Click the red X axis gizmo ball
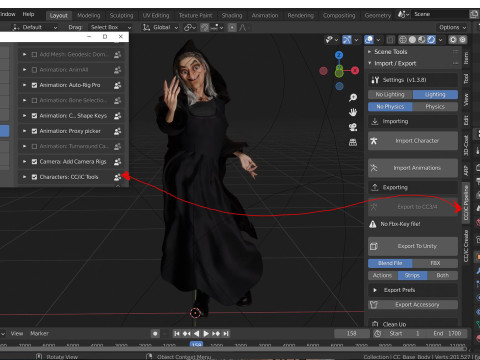Screen dimensions: 480x360 (355, 70)
